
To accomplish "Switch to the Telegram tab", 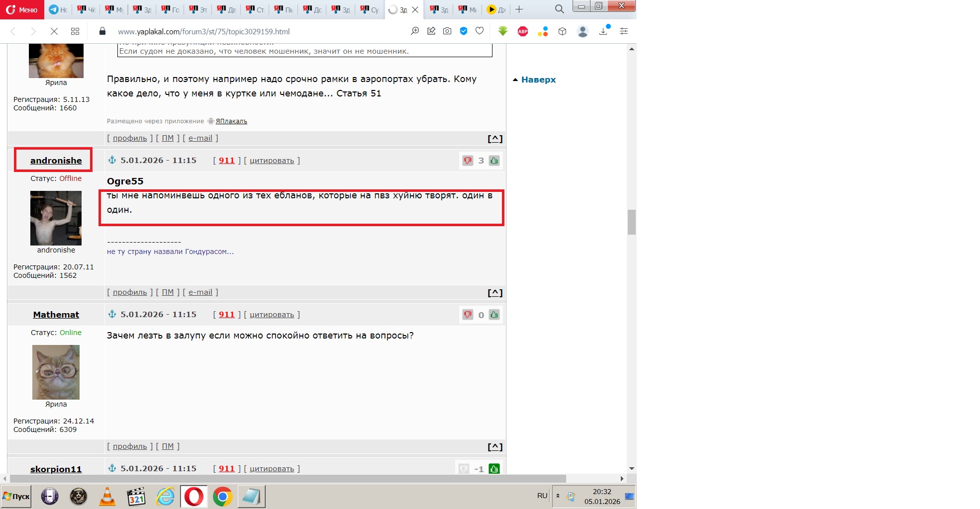I will pos(59,9).
